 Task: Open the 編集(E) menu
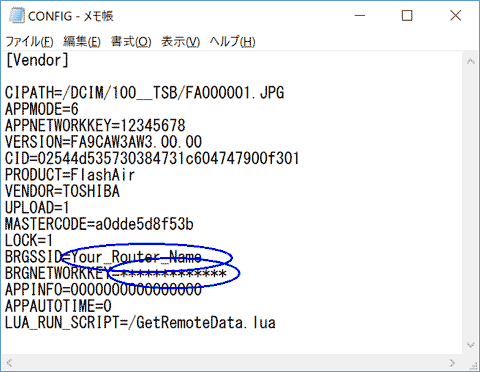tap(82, 42)
